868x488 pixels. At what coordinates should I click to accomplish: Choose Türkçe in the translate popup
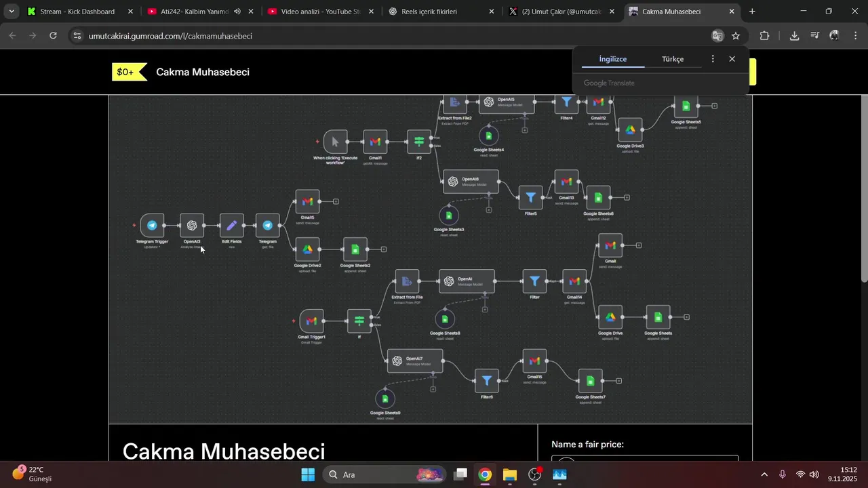[673, 59]
